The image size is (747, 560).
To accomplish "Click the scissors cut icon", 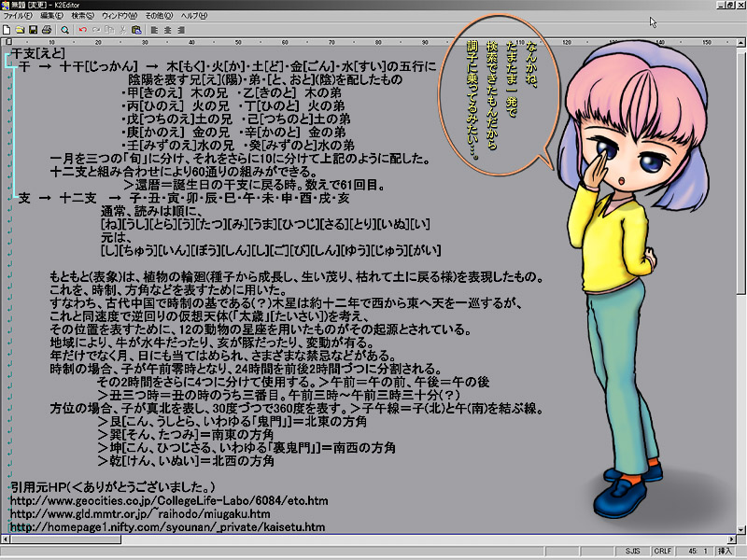I will [122, 30].
